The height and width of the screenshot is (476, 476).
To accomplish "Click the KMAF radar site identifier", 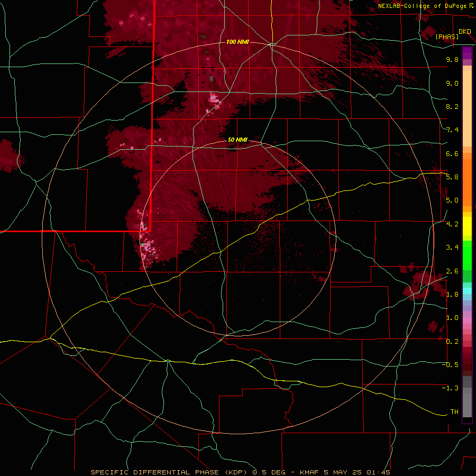I will (x=310, y=472).
